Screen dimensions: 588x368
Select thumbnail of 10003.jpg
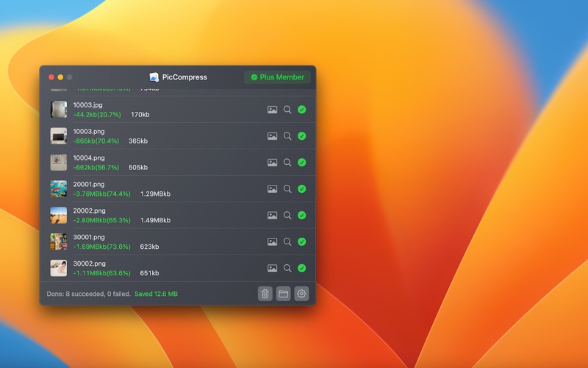pyautogui.click(x=59, y=109)
